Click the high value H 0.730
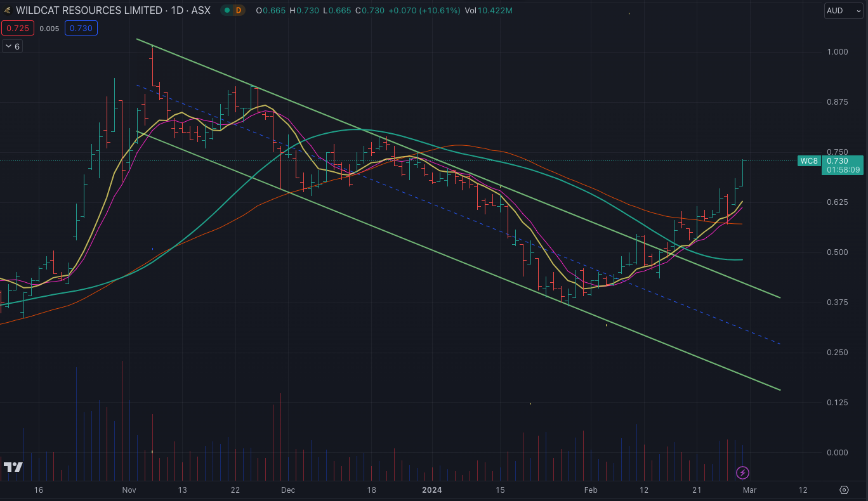 click(305, 11)
